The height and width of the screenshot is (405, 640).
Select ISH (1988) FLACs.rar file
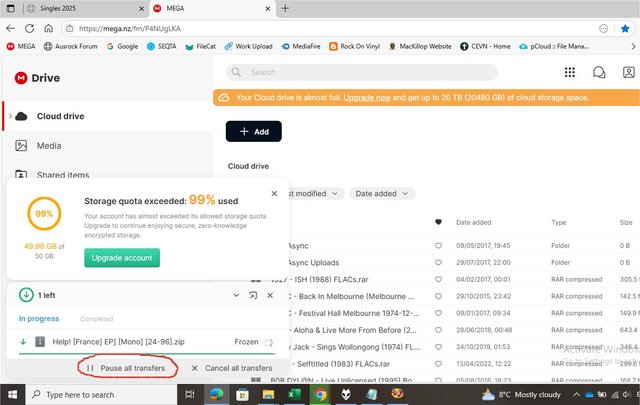(463, 279)
